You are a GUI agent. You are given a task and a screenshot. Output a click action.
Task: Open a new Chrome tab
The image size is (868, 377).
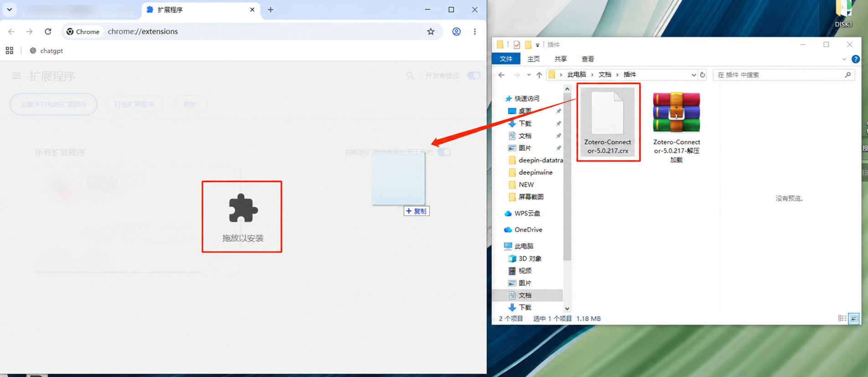270,10
